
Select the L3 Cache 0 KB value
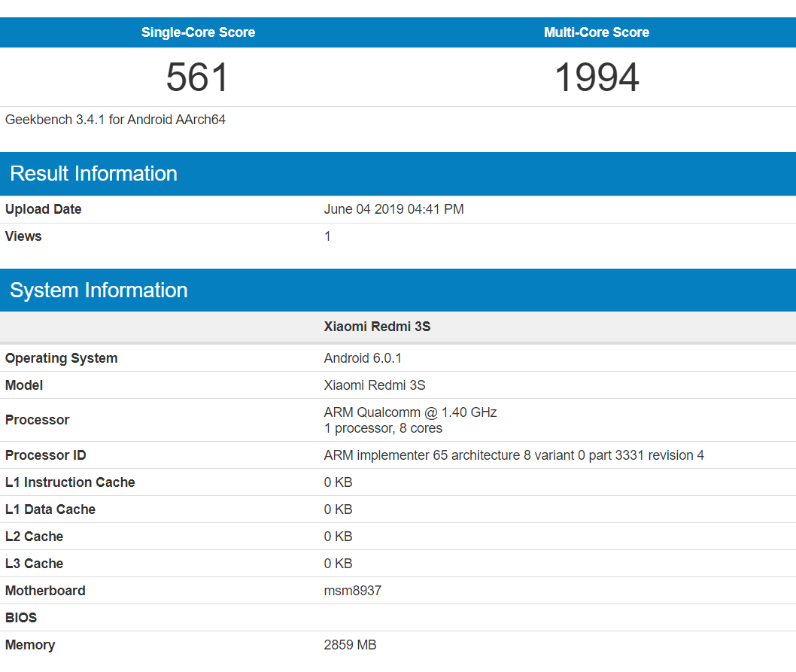(x=338, y=564)
